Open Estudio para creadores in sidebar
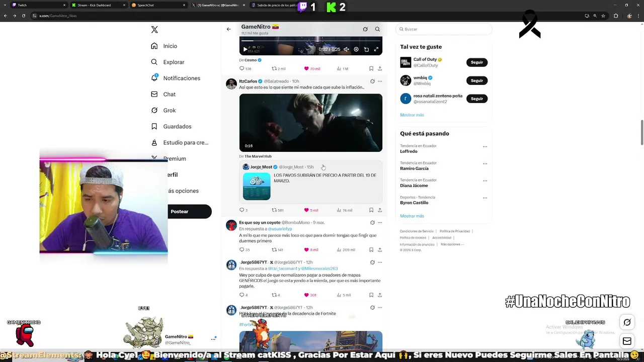 click(x=180, y=142)
